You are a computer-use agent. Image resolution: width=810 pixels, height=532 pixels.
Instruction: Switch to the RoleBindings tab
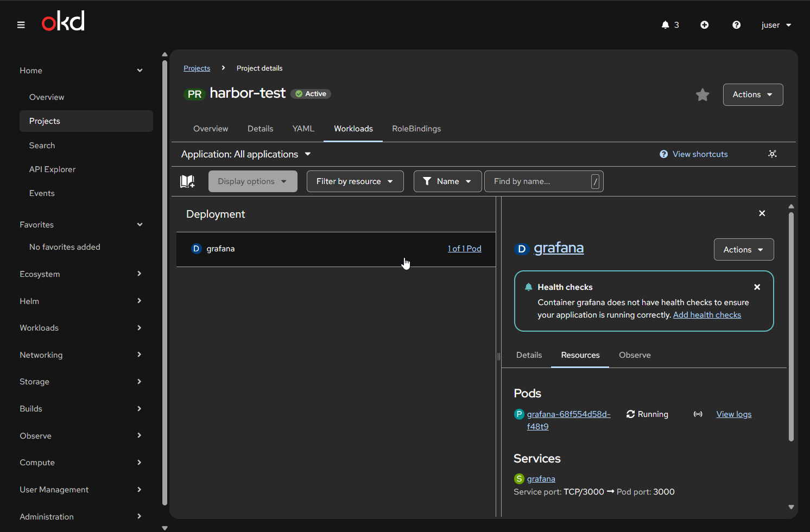(416, 129)
